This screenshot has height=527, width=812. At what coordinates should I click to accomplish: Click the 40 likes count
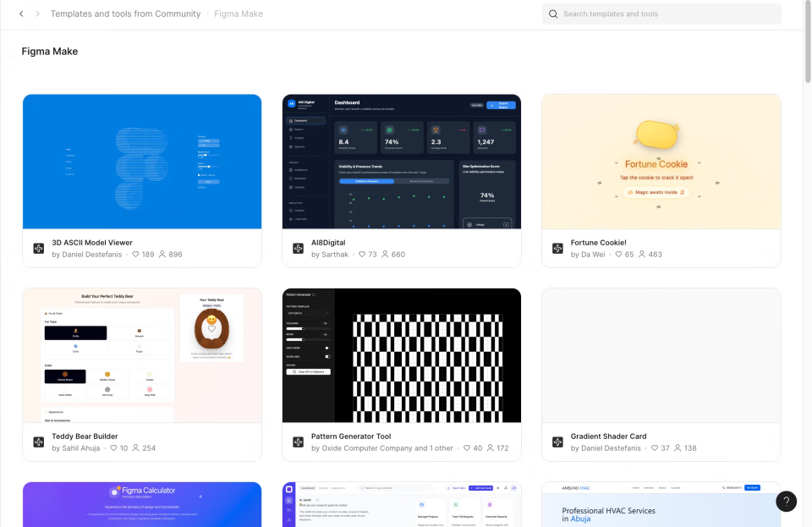point(477,448)
